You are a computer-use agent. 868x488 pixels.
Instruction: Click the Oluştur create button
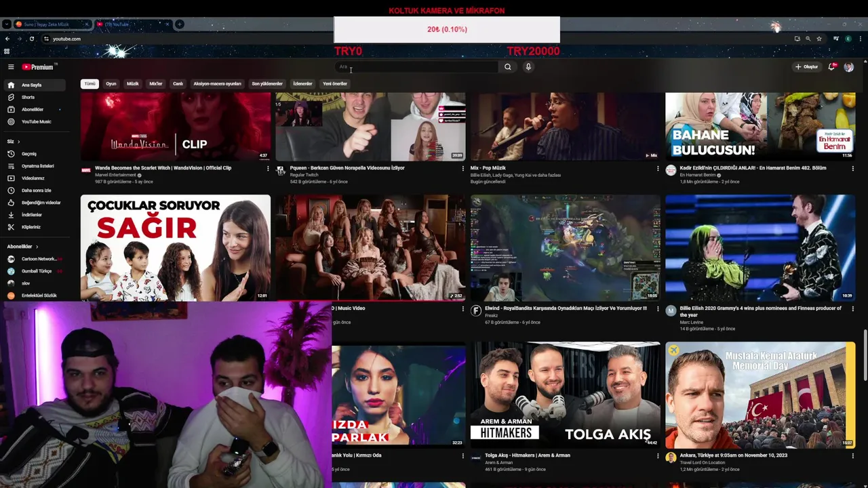coord(806,67)
